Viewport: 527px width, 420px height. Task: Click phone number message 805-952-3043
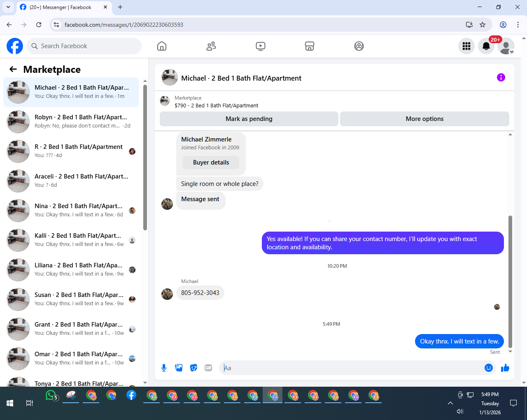[x=200, y=293]
